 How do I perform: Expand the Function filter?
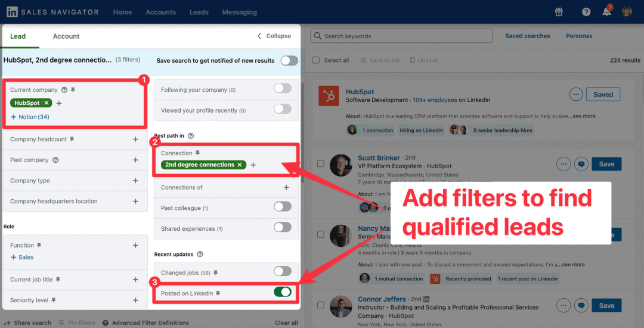pos(135,245)
